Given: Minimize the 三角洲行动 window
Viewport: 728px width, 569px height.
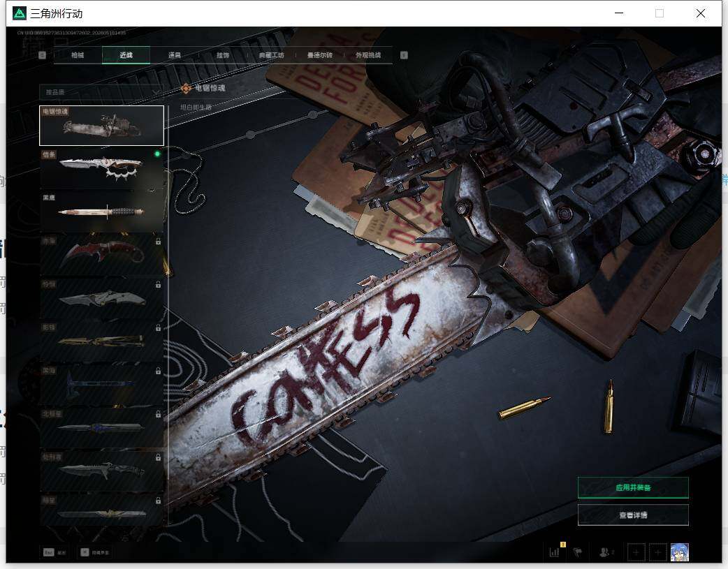Looking at the screenshot, I should [619, 13].
